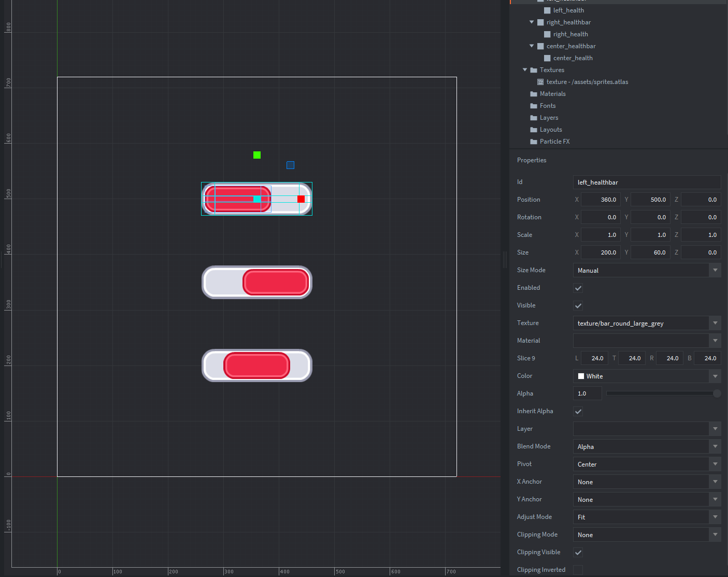728x577 pixels.
Task: Click the center_health node icon
Action: (547, 58)
